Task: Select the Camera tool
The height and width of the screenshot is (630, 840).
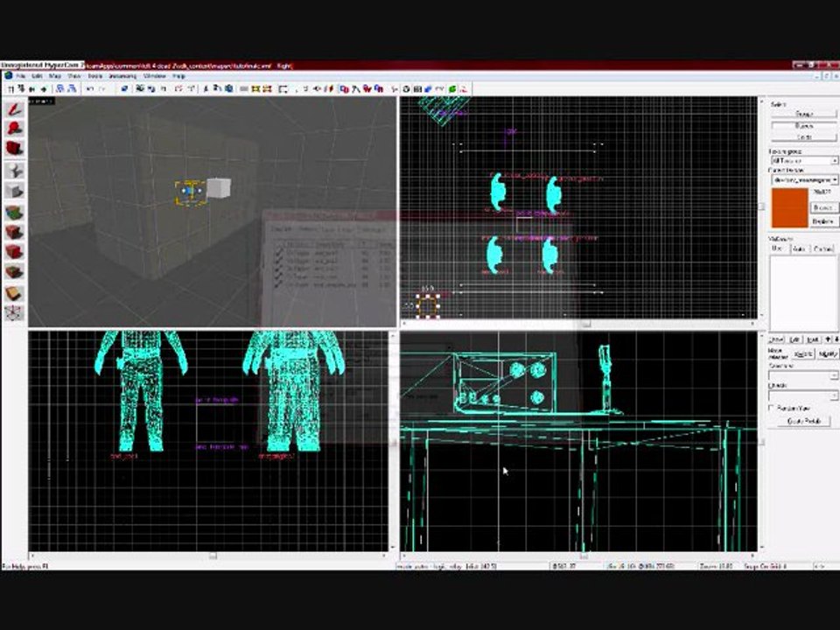Action: (15, 149)
